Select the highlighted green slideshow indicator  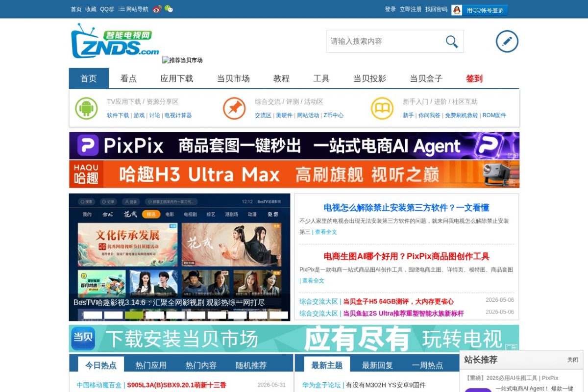[134, 315]
